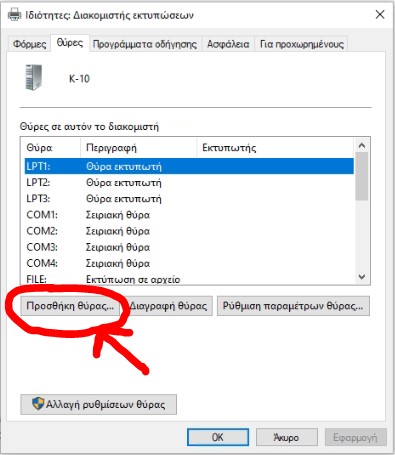
Task: Click the K-10 server tower icon
Action: point(34,77)
